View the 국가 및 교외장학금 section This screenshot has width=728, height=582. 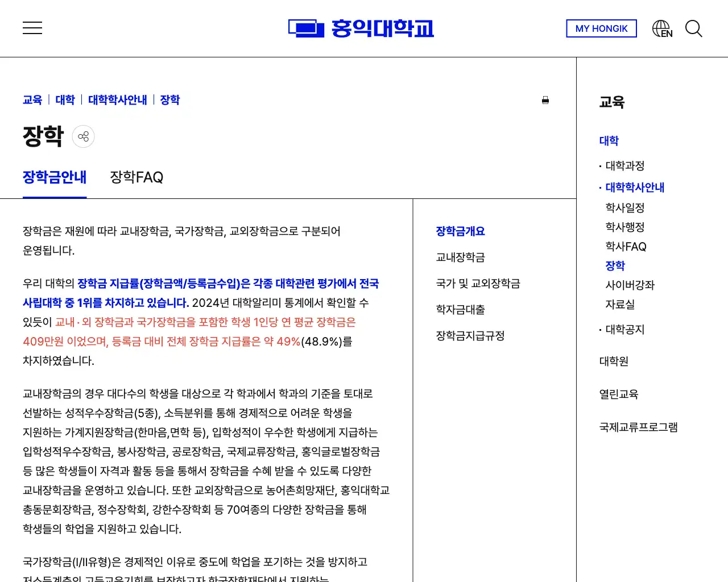478,283
